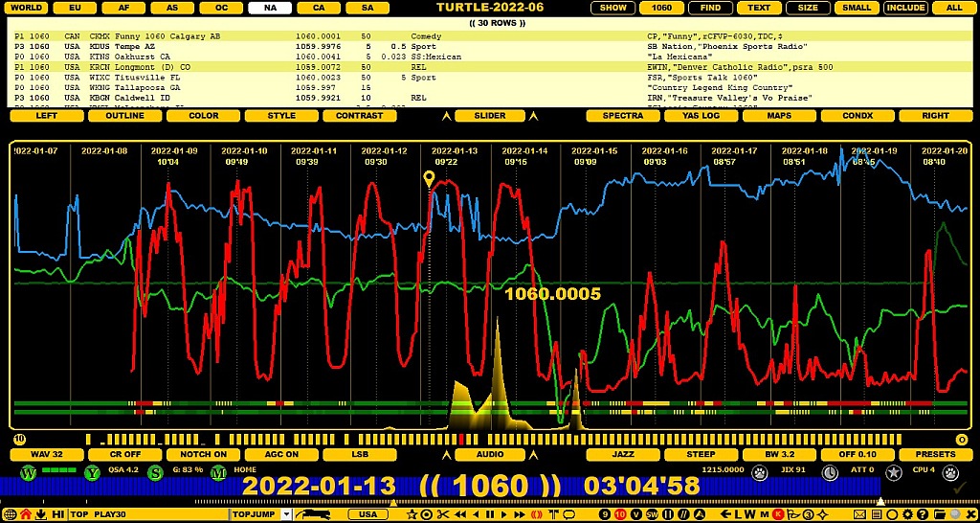980x523 pixels.
Task: Open the envelope mail icon
Action: [x=859, y=514]
